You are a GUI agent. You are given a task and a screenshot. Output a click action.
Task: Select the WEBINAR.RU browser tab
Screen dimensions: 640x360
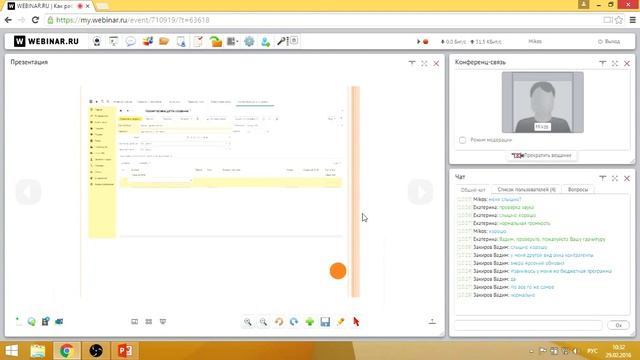(47, 6)
